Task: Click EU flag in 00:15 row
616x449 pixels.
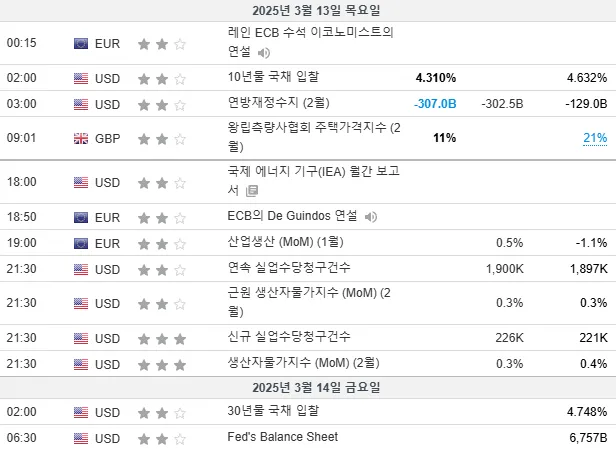Action: click(x=81, y=43)
